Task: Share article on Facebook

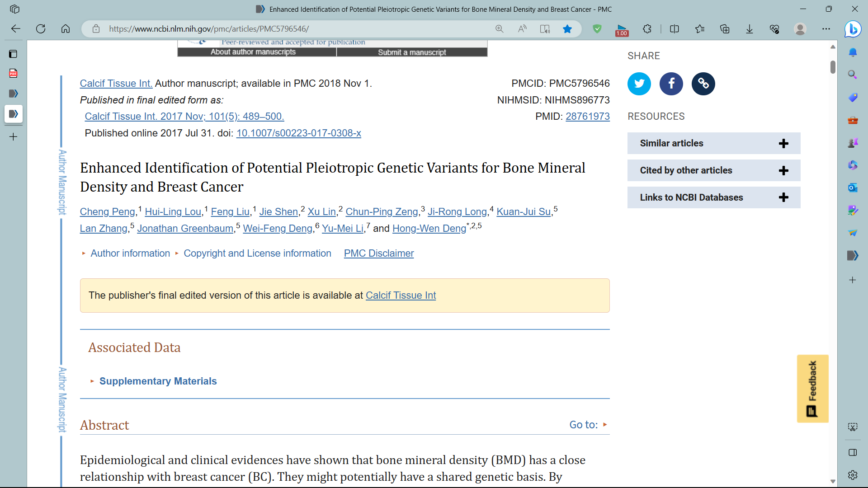Action: click(671, 84)
